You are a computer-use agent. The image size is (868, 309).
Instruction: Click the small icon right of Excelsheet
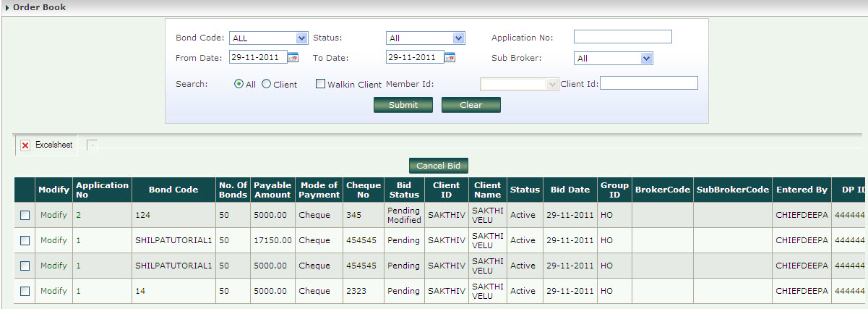coord(92,145)
